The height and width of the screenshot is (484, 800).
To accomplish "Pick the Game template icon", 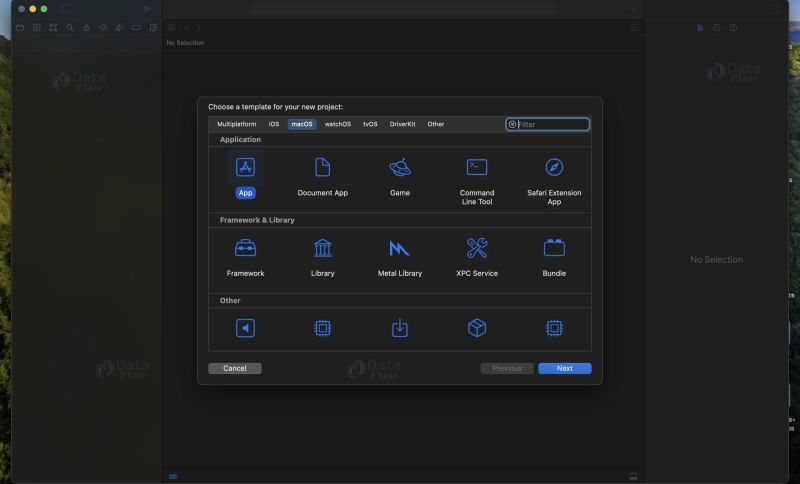I will (x=400, y=167).
